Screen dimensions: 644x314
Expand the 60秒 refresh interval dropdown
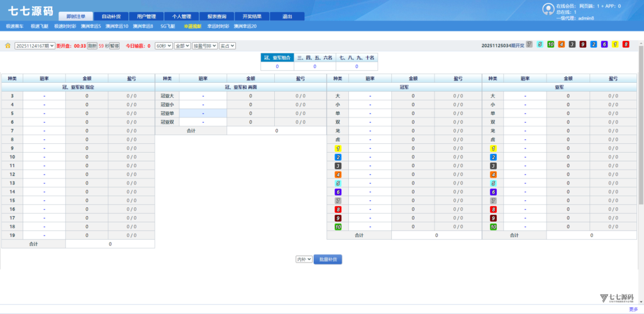point(164,46)
